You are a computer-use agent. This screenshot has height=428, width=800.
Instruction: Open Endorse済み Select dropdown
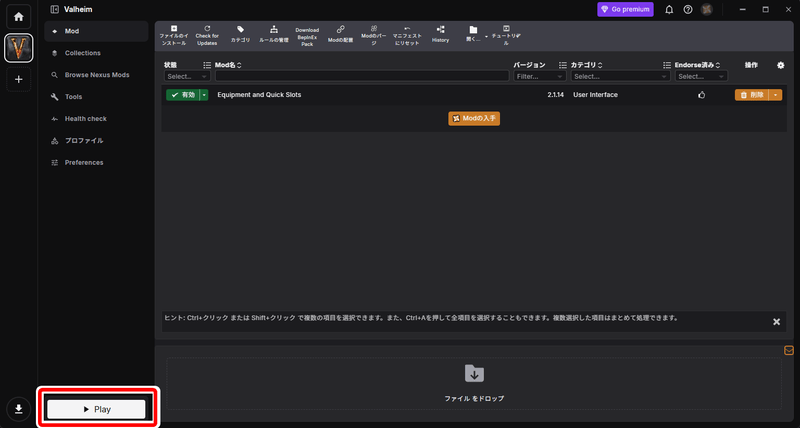[x=702, y=77]
